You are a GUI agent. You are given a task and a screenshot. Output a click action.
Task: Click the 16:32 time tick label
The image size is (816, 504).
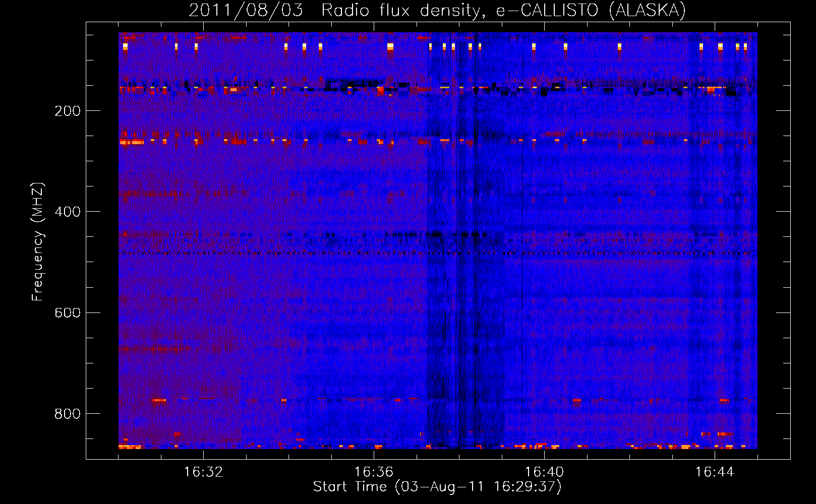point(203,472)
